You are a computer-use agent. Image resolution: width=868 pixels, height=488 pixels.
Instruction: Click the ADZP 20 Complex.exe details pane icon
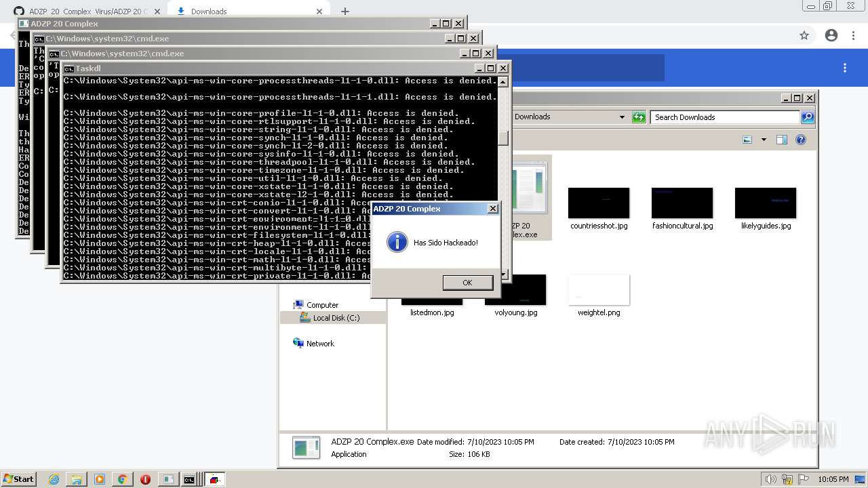tap(306, 448)
